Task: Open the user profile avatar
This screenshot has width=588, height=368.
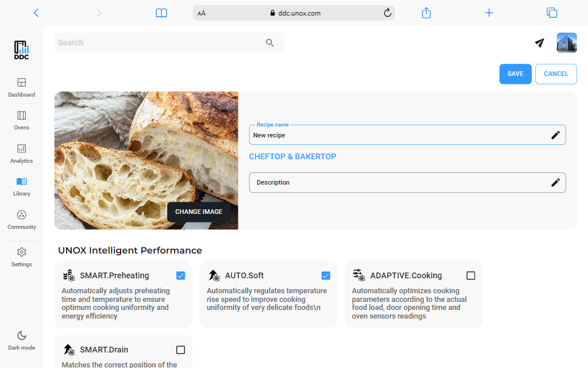Action: point(566,43)
